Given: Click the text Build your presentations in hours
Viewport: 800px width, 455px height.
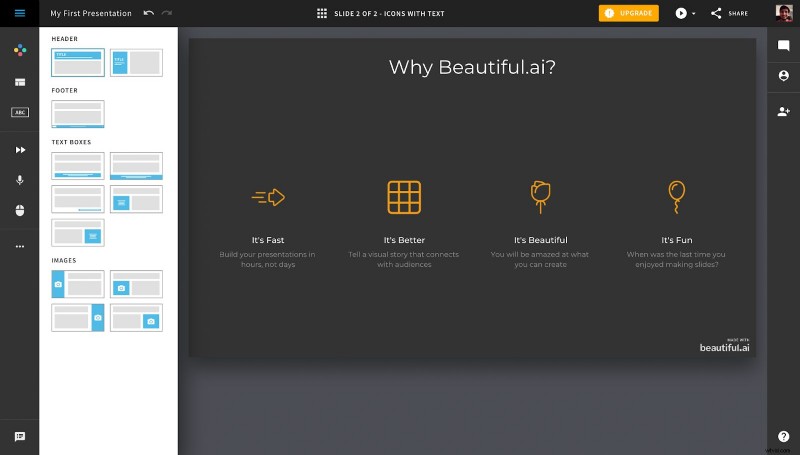Looking at the screenshot, I should [x=267, y=259].
